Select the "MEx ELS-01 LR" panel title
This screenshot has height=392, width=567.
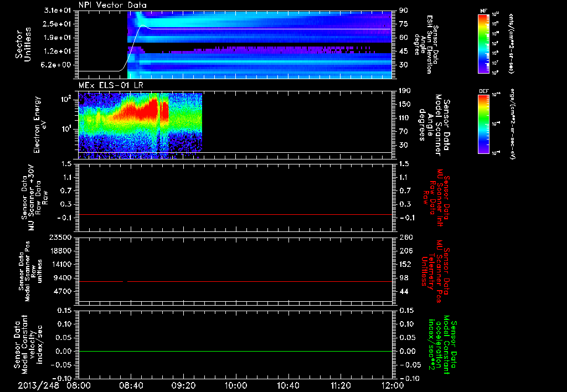click(111, 85)
